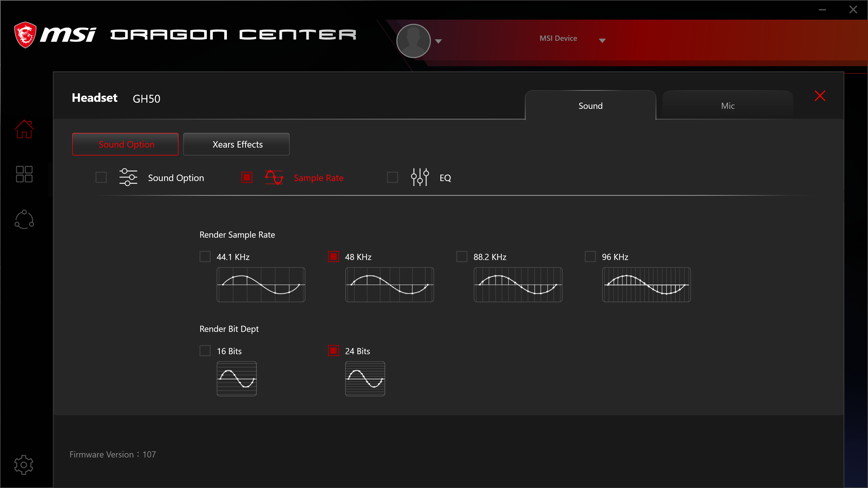The image size is (868, 488).
Task: Click the Sound Option sliders icon
Action: (x=128, y=178)
